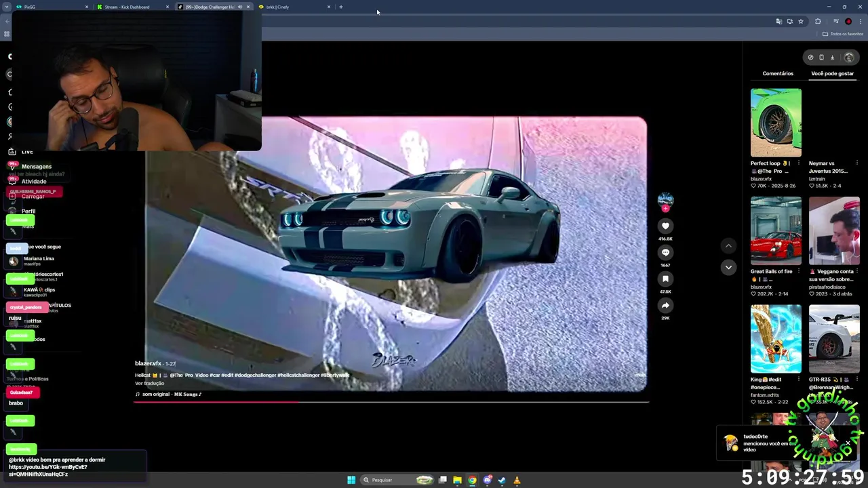Close the brkk | Cinefy tab
This screenshot has width=868, height=488.
pos(329,7)
